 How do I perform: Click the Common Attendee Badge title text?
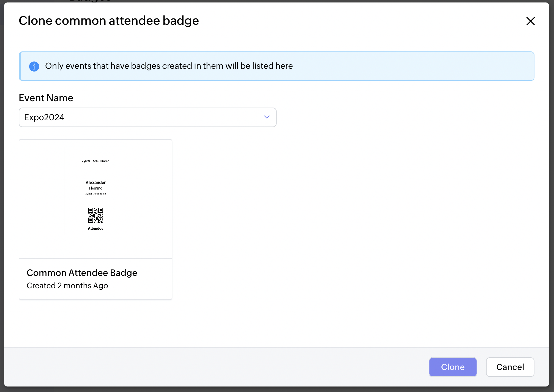point(82,273)
